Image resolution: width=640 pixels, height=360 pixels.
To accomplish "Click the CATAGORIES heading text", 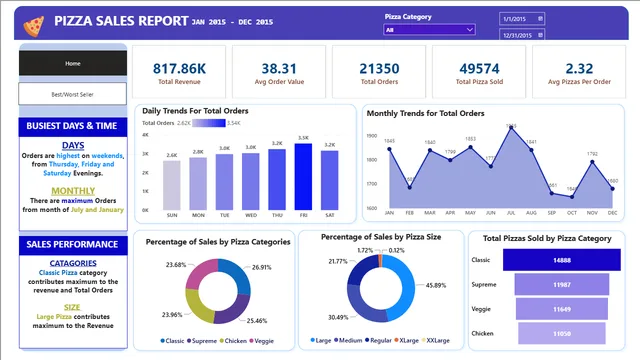I will click(73, 263).
